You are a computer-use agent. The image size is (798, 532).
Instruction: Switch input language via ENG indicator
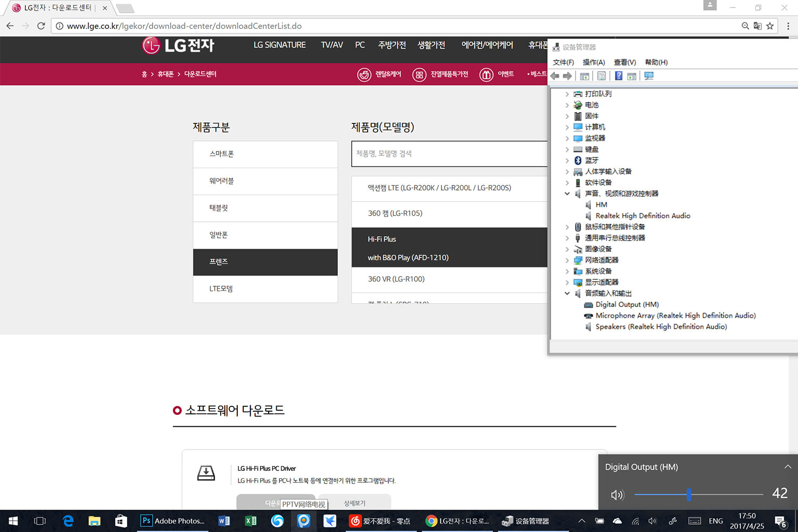(x=716, y=521)
